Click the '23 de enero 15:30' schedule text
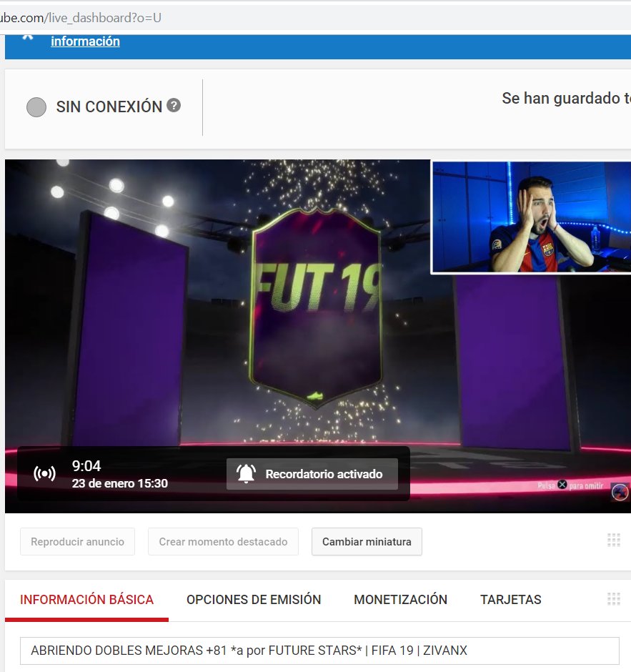Image resolution: width=631 pixels, height=672 pixels. pyautogui.click(x=120, y=483)
